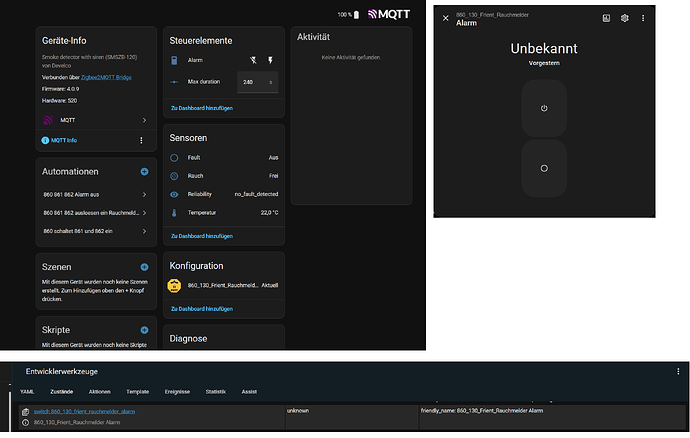690x438 pixels.
Task: Click info icon beside 860_130_Frient_Rauchmelder Alarm
Action: click(x=26, y=422)
